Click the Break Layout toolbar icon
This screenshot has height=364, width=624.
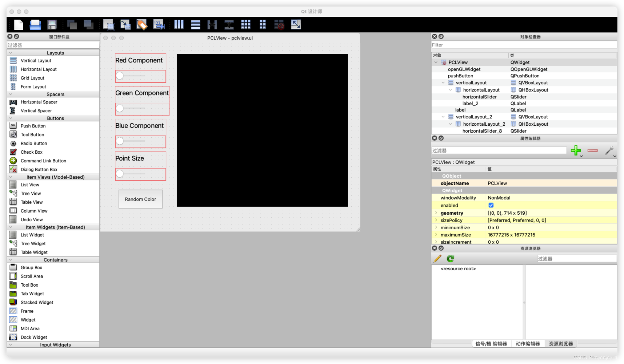click(x=279, y=25)
